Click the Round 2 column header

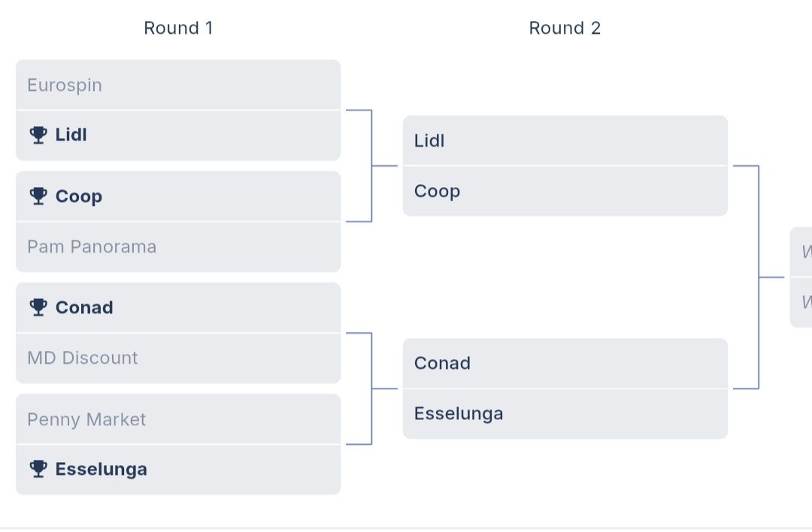click(565, 29)
